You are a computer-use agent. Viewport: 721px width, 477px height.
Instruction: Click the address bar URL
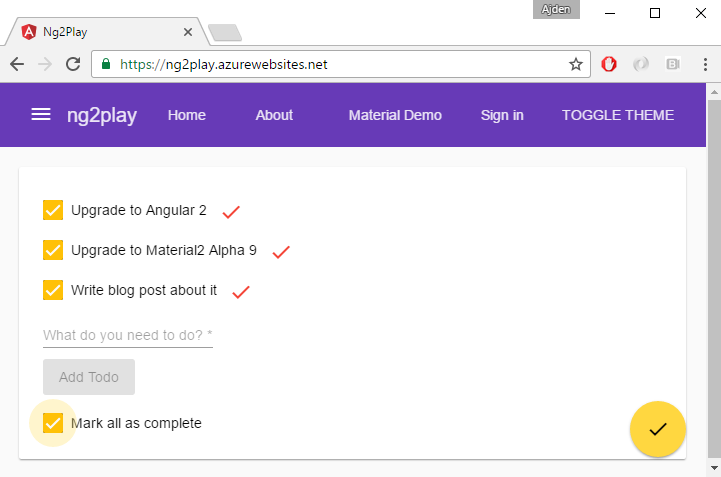[x=223, y=64]
